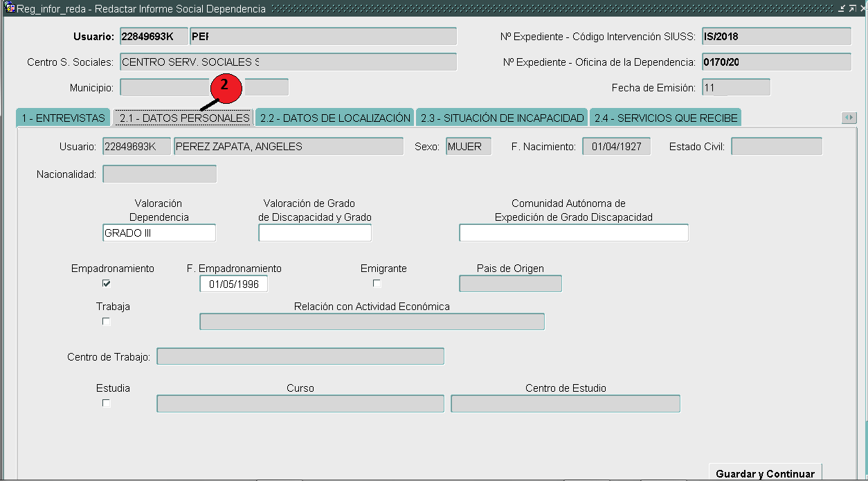Tick the Trabaja checkbox
868x481 pixels.
point(107,321)
